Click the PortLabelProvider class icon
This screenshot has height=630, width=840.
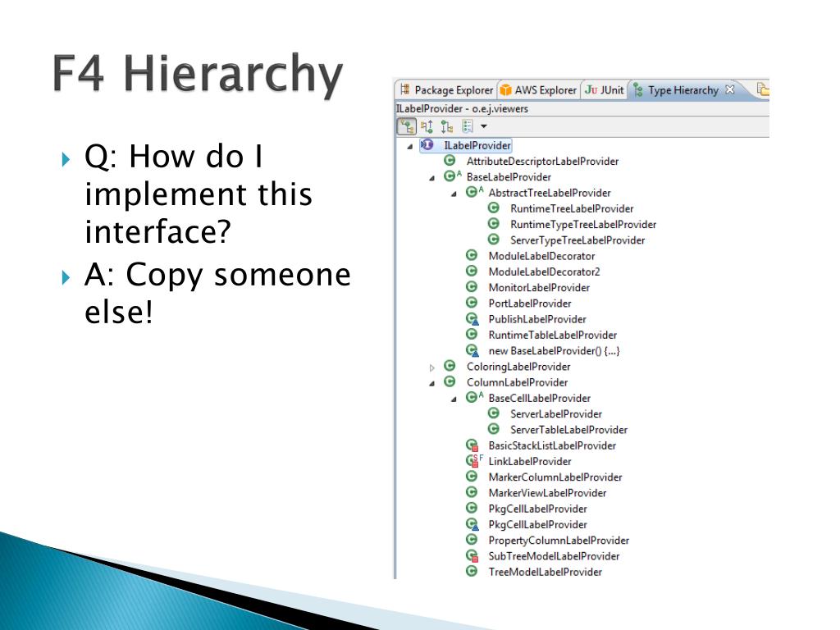(x=472, y=303)
